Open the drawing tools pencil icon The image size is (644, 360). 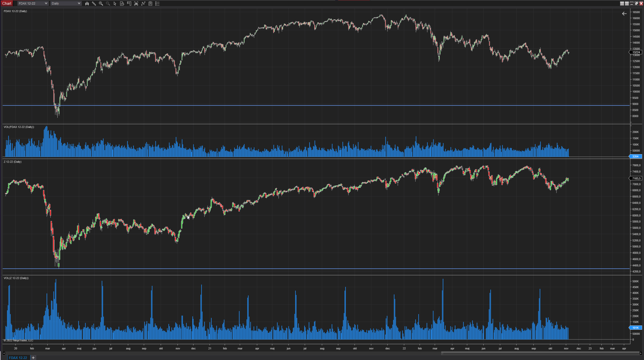94,3
